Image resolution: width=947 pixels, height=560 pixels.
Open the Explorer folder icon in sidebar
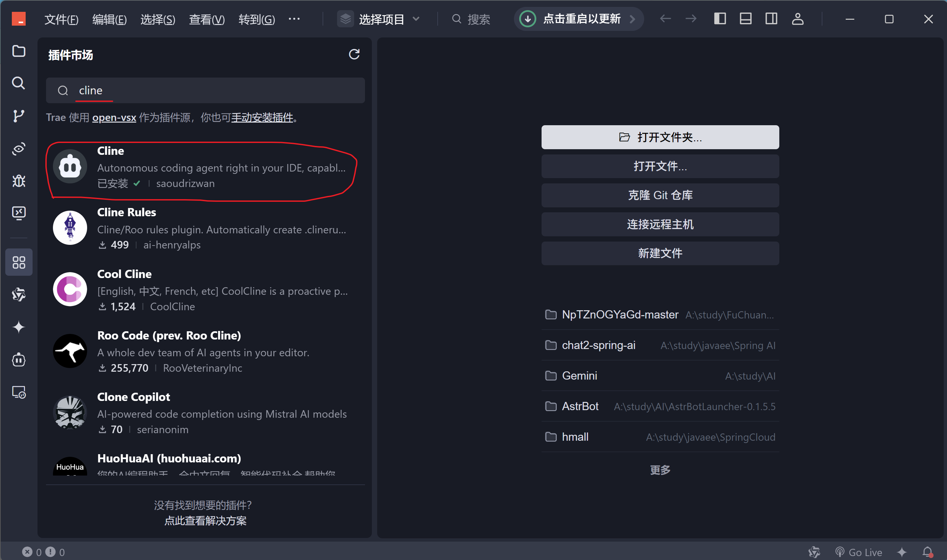coord(18,51)
